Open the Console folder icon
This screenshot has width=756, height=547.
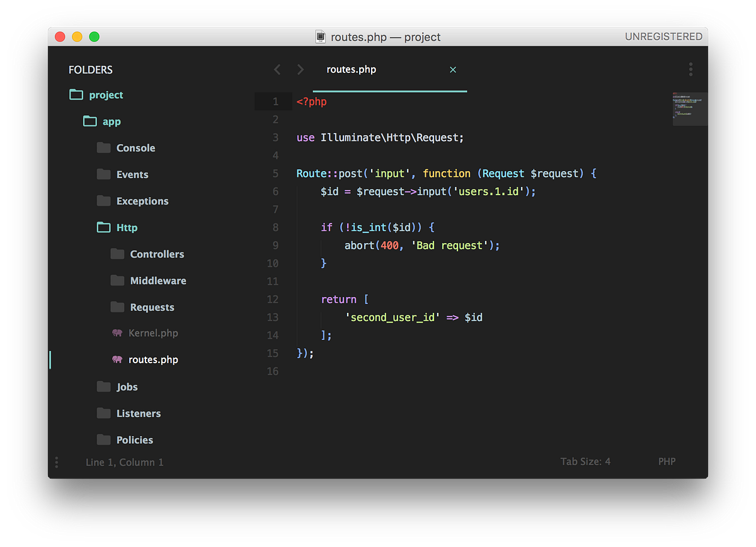[104, 148]
